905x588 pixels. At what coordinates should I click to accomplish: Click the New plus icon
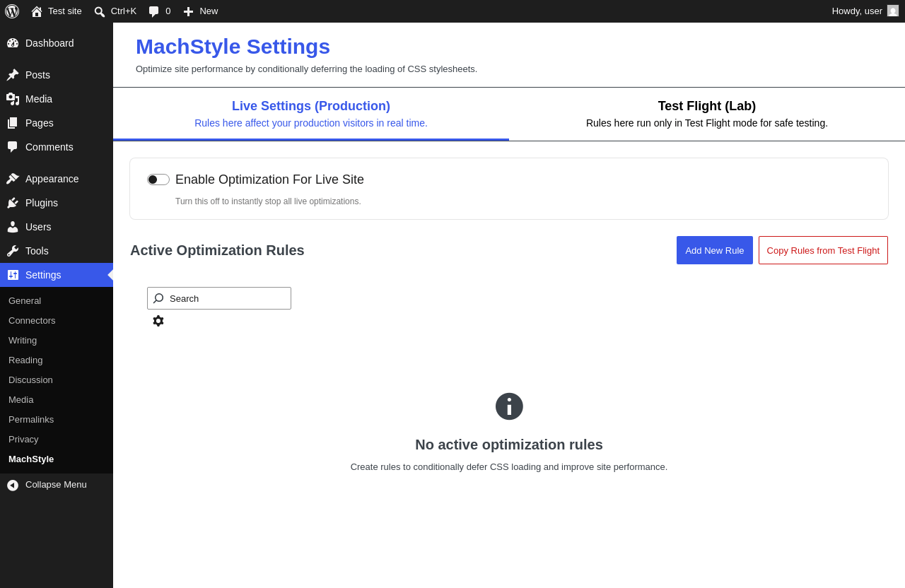click(x=188, y=11)
